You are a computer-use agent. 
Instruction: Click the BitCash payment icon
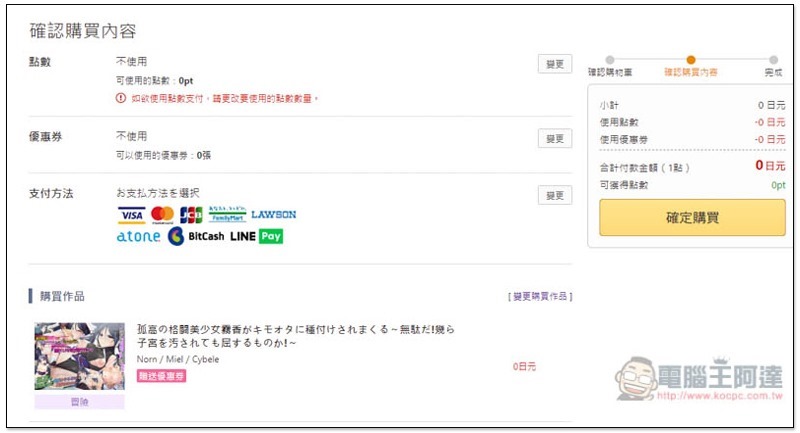tap(196, 236)
